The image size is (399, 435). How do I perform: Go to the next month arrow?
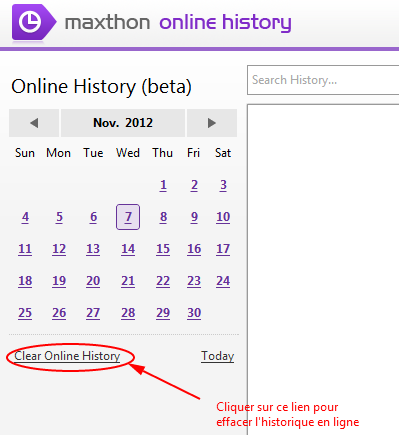(212, 123)
